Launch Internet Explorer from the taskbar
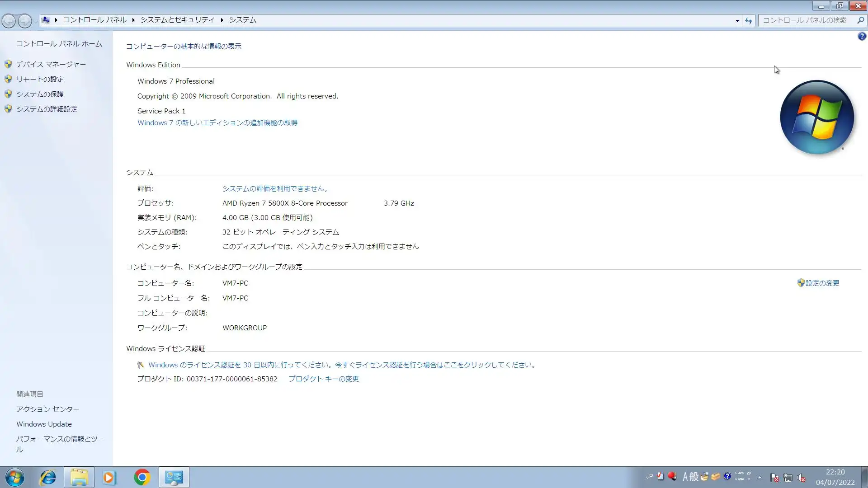868x488 pixels. tap(48, 478)
